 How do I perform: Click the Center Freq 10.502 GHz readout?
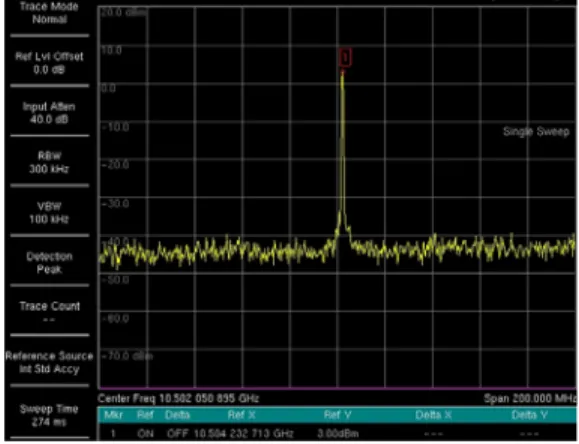coord(178,398)
